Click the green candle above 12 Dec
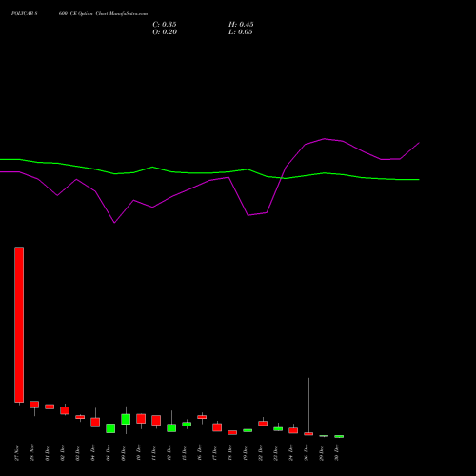 click(171, 428)
